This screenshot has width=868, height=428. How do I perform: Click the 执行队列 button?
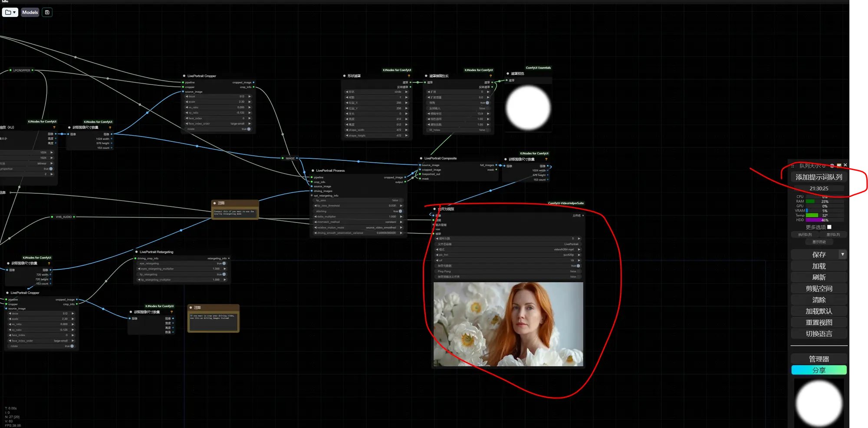[x=805, y=235]
